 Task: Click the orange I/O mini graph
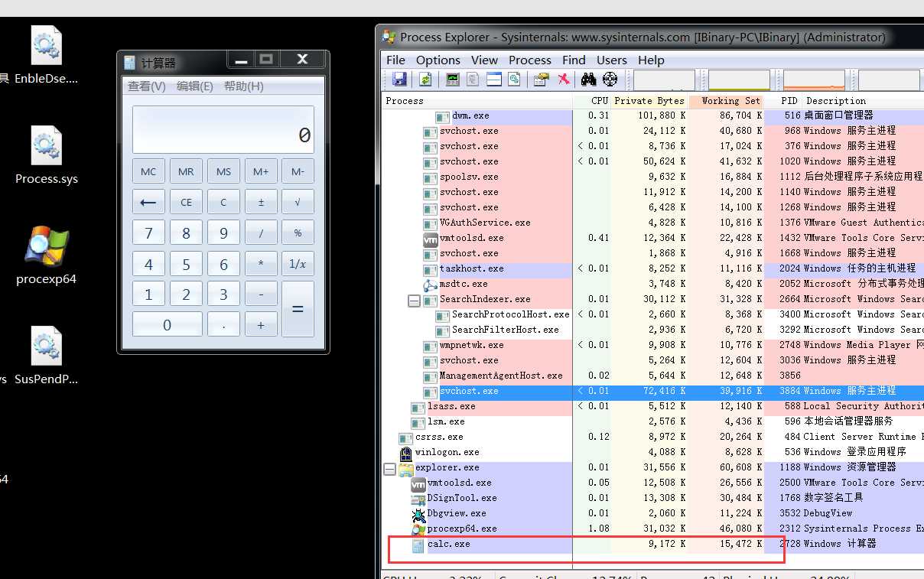click(814, 80)
